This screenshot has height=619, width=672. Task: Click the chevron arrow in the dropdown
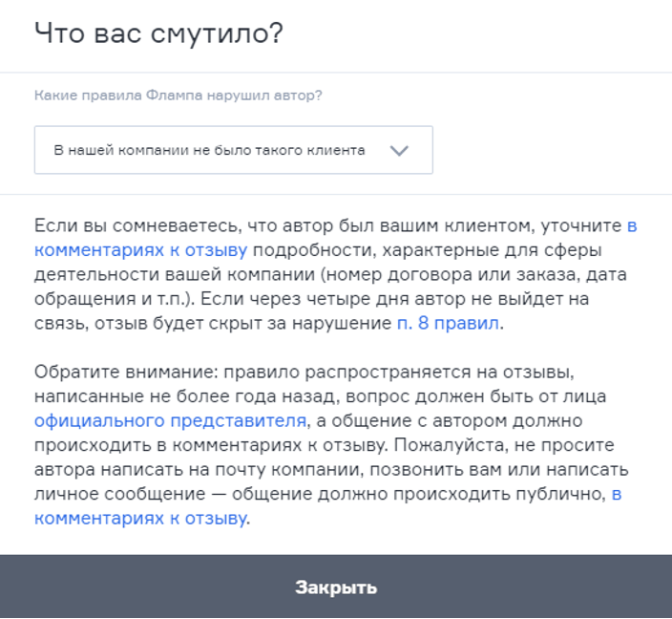pyautogui.click(x=399, y=150)
